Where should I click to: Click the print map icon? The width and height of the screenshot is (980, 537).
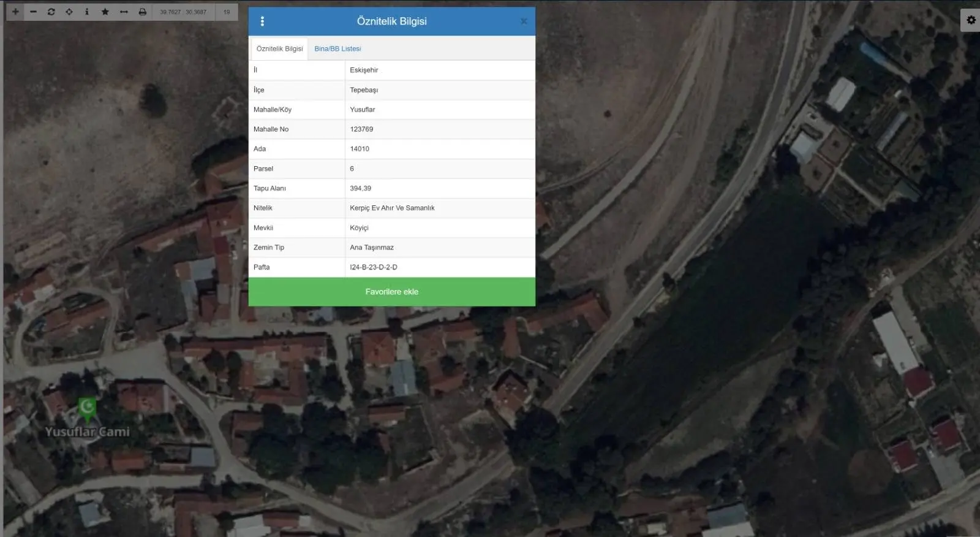(x=142, y=12)
